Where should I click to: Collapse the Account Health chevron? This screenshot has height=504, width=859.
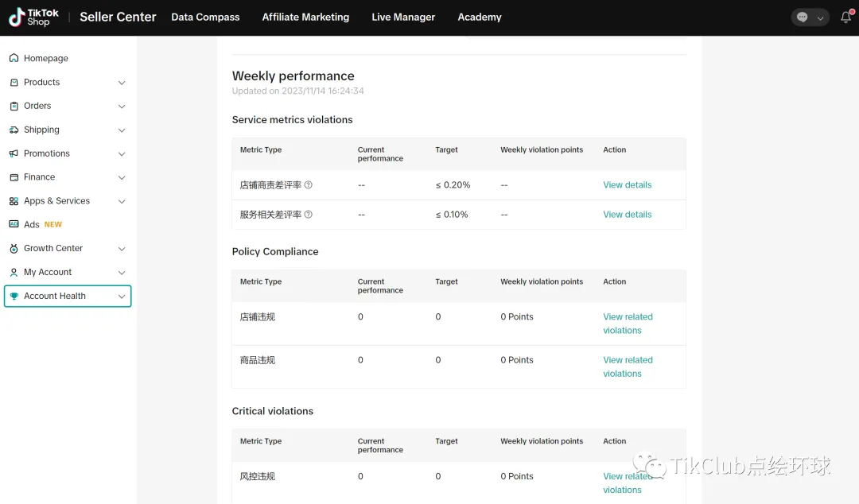click(122, 297)
